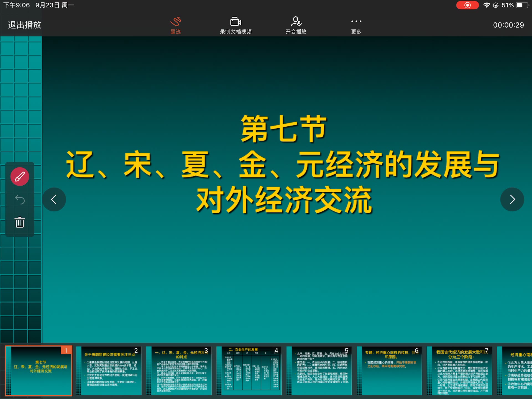Tap the battery icon in status bar
This screenshot has height=399, width=532.
(522, 5)
